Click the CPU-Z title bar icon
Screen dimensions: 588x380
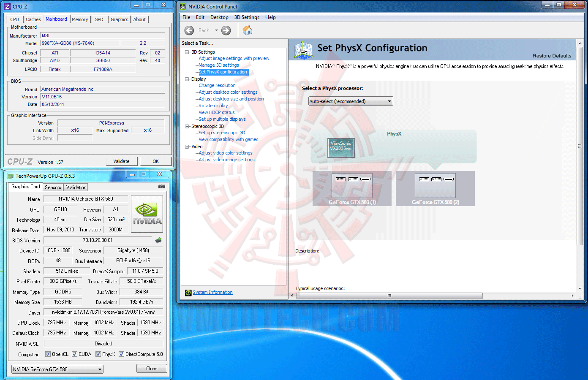pos(7,7)
